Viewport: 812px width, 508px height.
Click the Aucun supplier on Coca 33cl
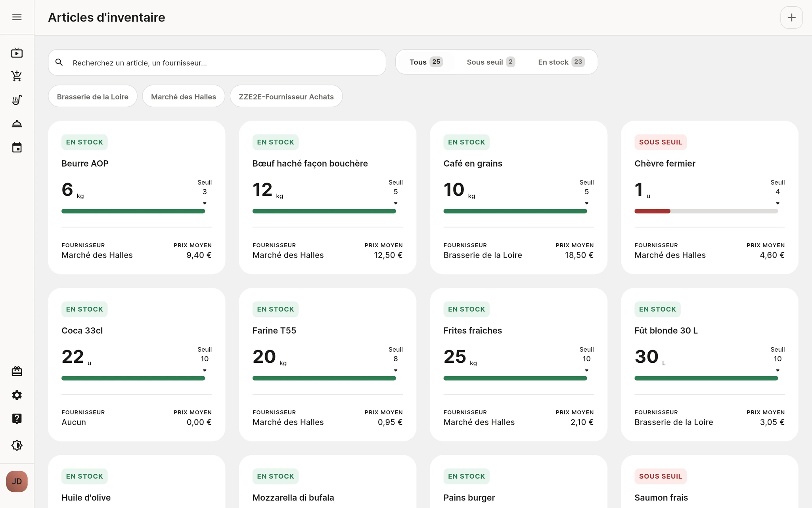(x=74, y=422)
